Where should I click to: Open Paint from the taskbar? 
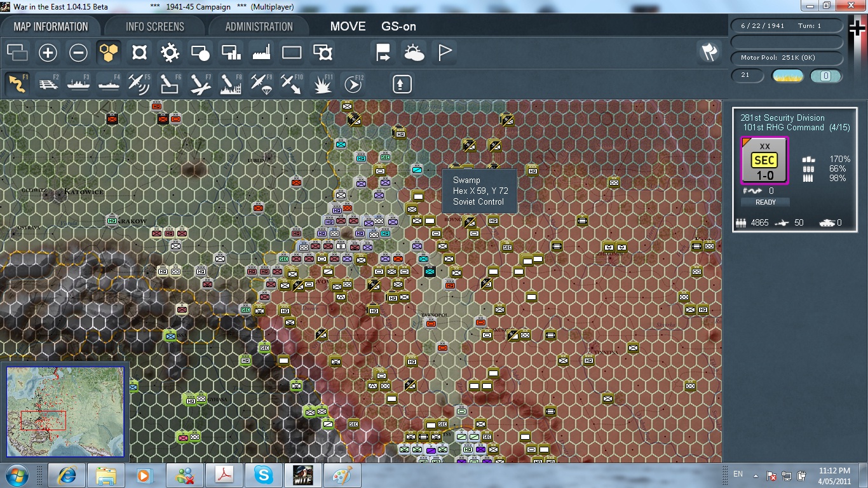(342, 475)
